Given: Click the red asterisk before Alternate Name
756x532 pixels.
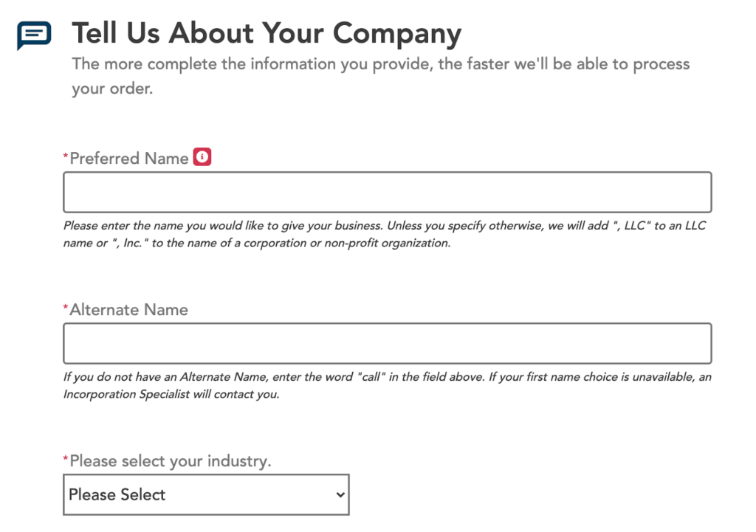Looking at the screenshot, I should (x=66, y=307).
